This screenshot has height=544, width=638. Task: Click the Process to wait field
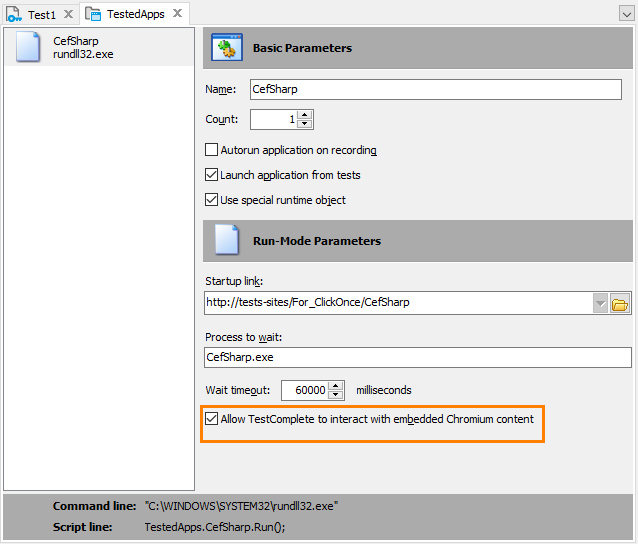[417, 357]
